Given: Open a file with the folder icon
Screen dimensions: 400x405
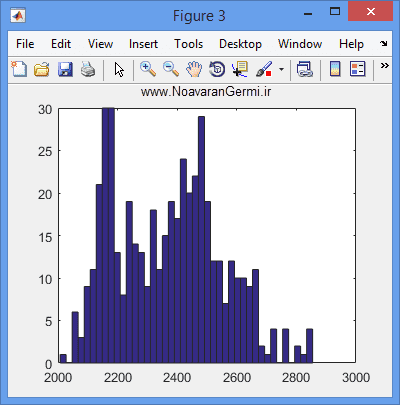Looking at the screenshot, I should [42, 69].
